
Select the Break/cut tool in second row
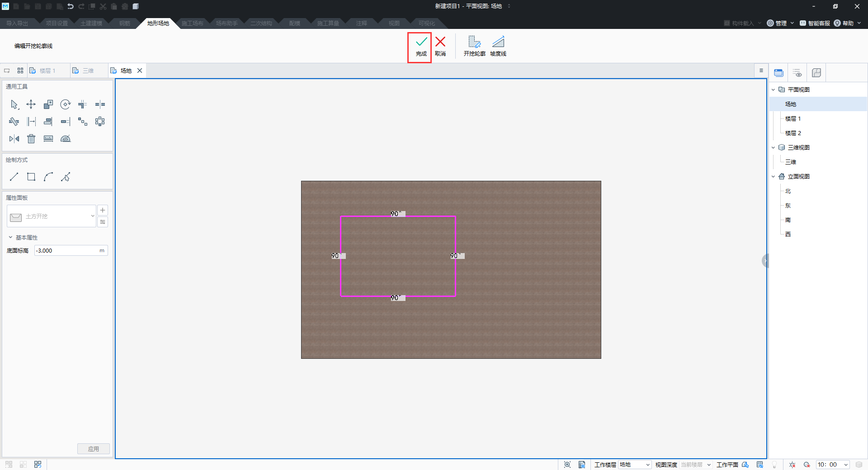click(14, 122)
